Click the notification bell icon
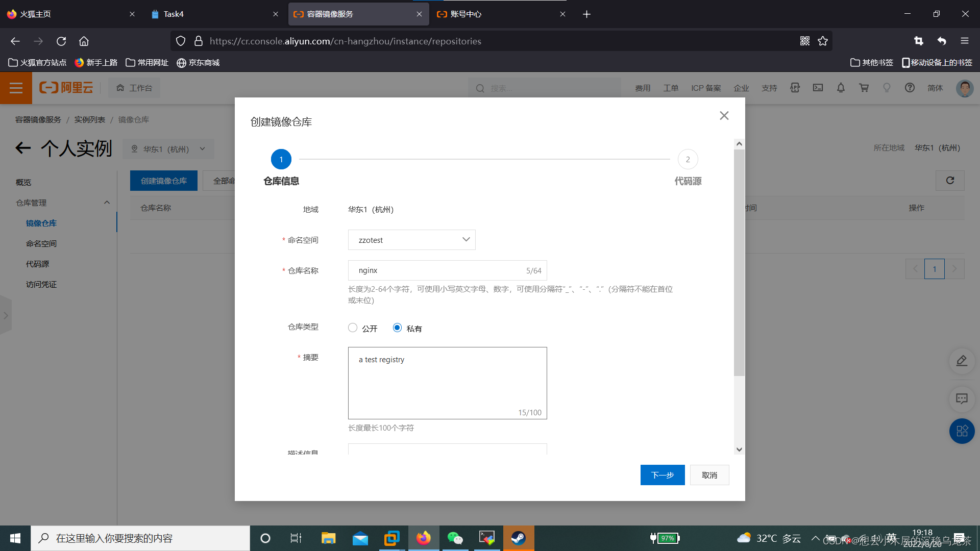Image resolution: width=980 pixels, height=551 pixels. [x=841, y=88]
